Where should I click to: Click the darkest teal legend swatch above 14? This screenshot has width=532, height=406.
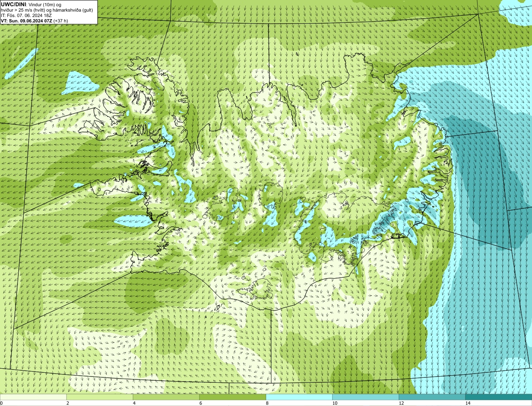[x=499, y=397]
